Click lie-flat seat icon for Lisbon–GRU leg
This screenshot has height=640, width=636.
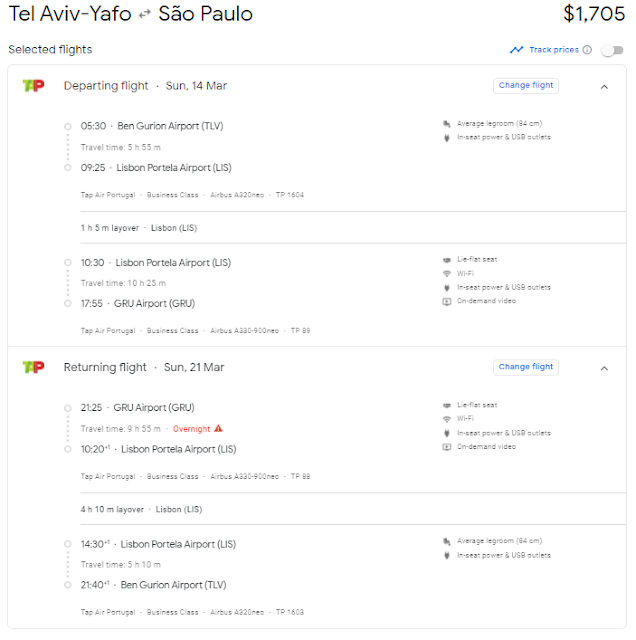tap(447, 260)
